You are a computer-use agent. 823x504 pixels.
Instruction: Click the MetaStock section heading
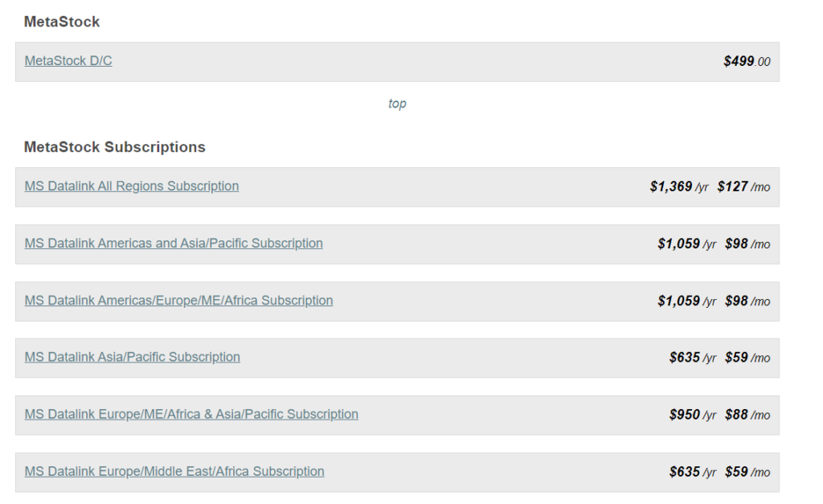tap(62, 22)
